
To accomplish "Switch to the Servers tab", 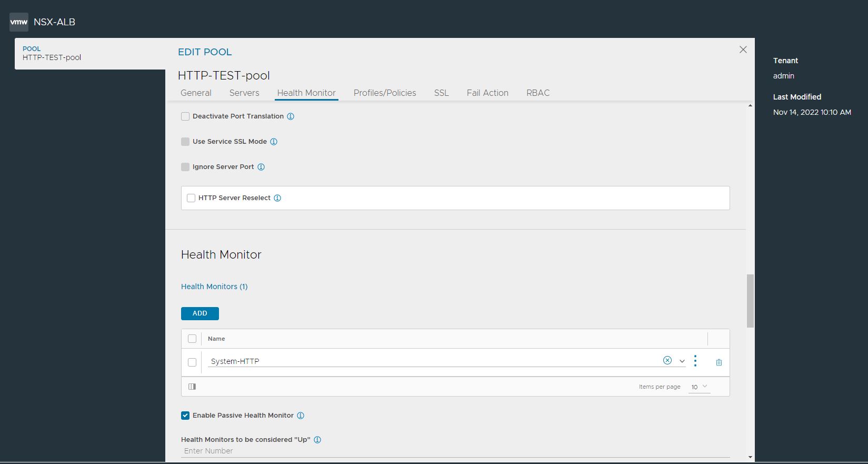I will [x=244, y=93].
